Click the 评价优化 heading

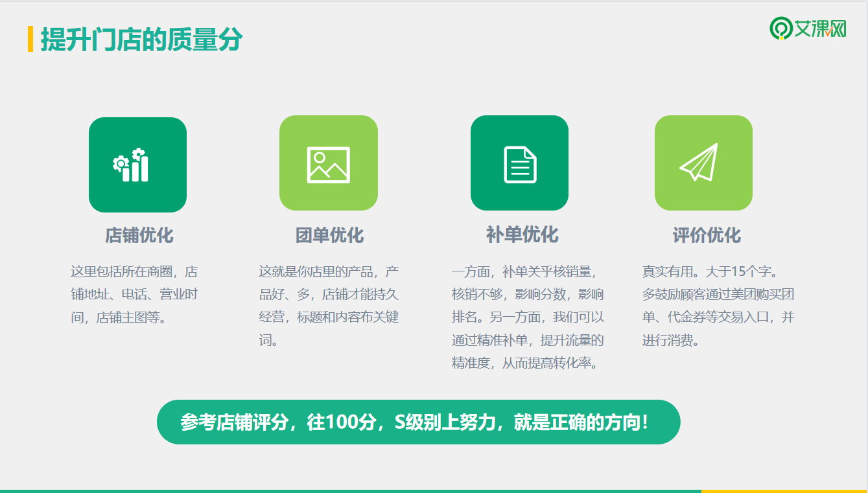pyautogui.click(x=707, y=235)
